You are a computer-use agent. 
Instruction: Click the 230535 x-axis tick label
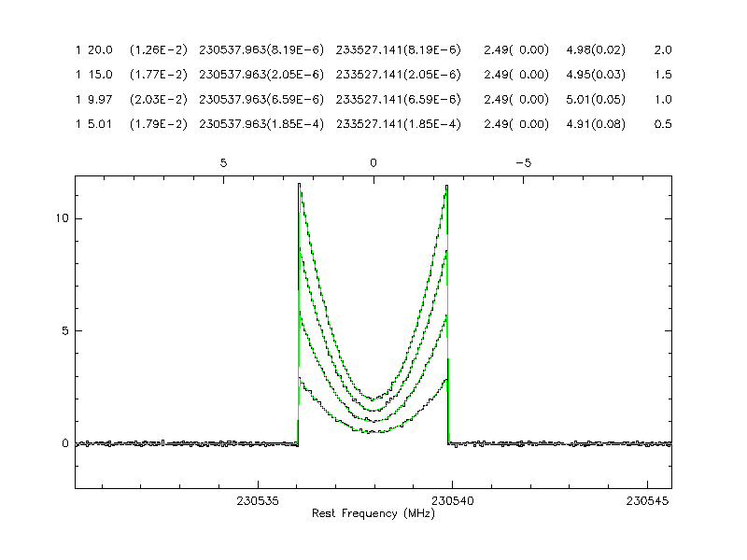(257, 500)
